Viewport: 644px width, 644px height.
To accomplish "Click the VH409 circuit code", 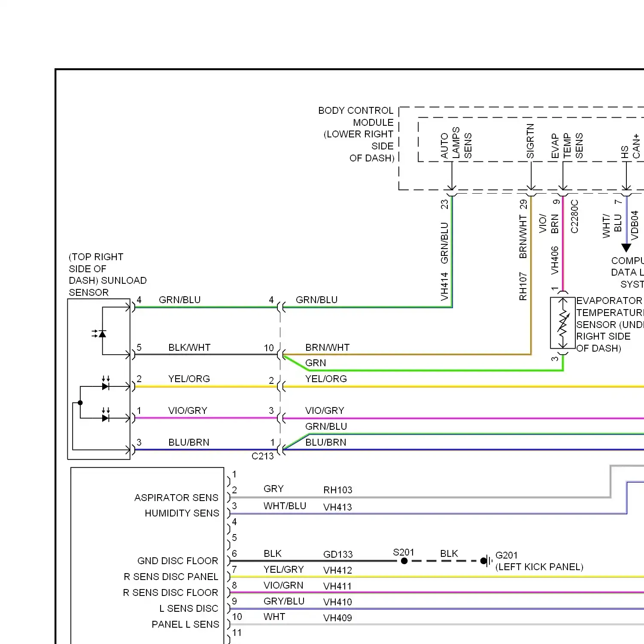I will (x=338, y=618).
